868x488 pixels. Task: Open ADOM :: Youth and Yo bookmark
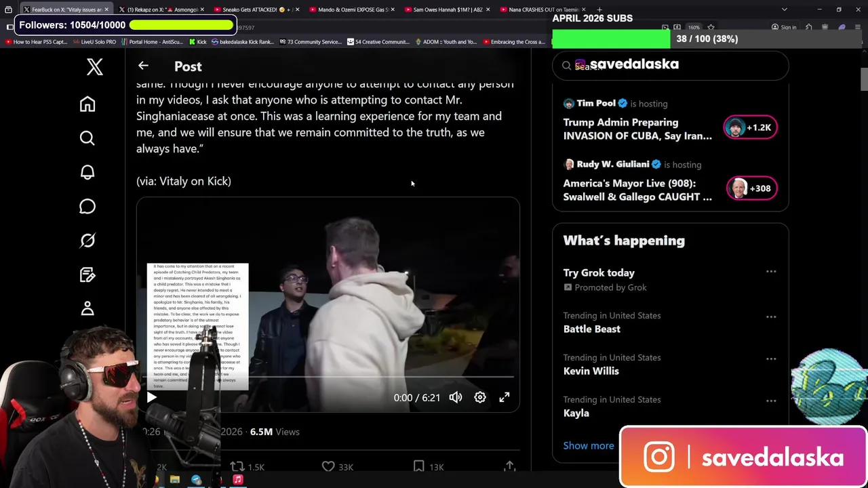(446, 42)
